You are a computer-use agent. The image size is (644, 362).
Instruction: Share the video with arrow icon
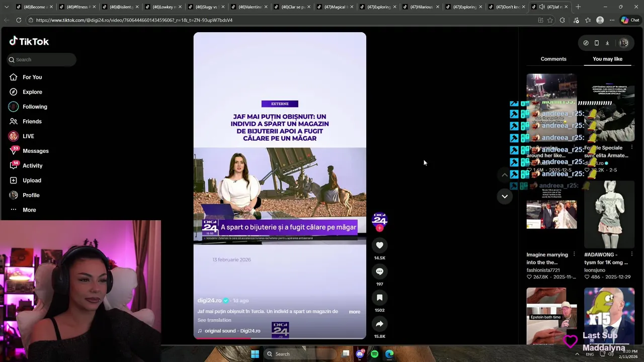(x=379, y=324)
